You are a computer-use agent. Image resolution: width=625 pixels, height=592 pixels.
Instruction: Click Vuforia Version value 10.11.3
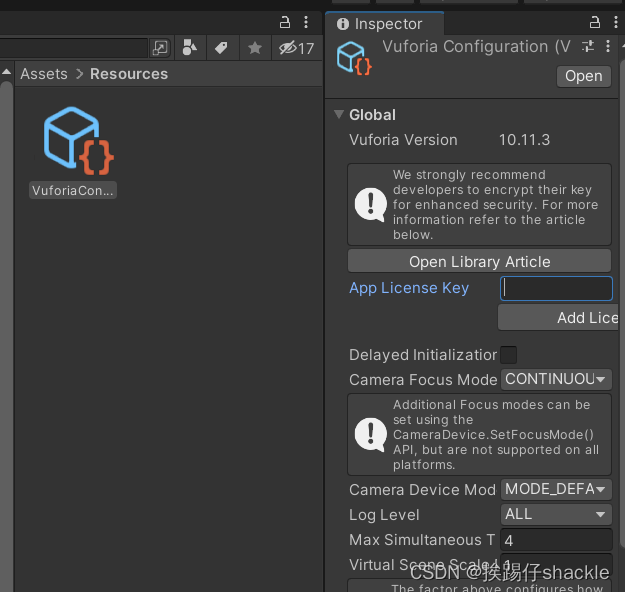pos(525,140)
